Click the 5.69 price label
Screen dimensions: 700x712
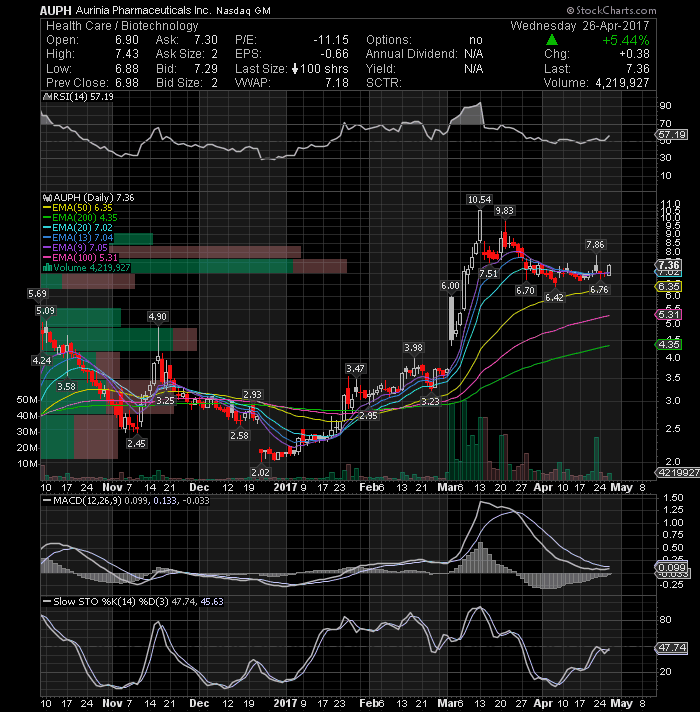pos(37,294)
